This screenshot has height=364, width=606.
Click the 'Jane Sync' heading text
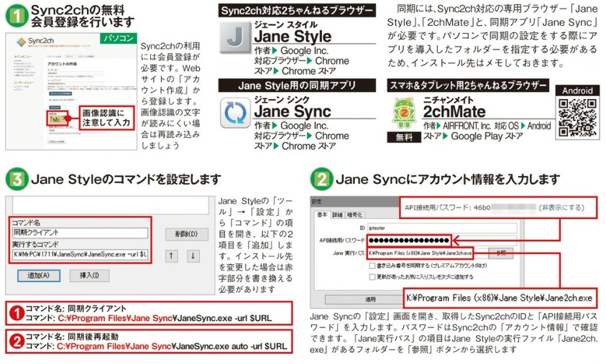click(x=293, y=111)
